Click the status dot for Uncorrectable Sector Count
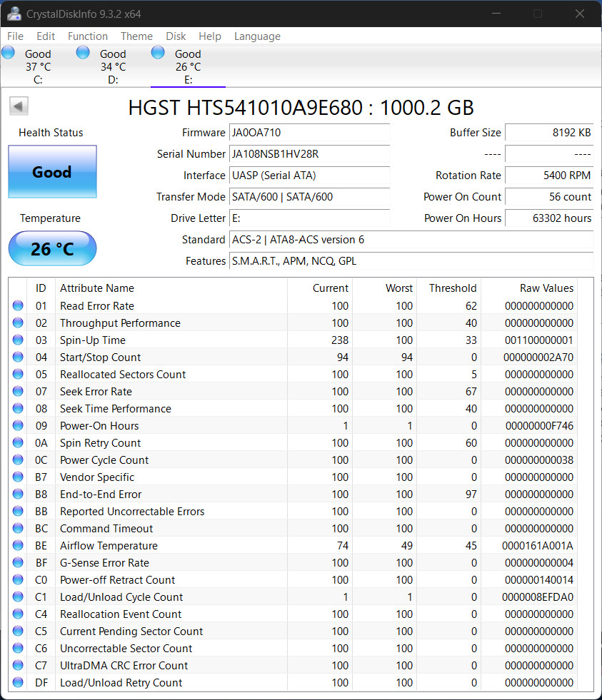The height and width of the screenshot is (700, 602). coord(18,648)
